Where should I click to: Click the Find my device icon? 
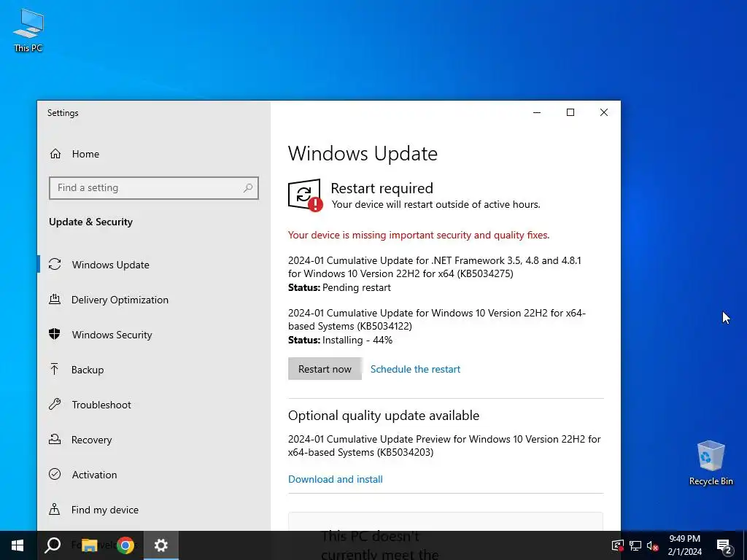click(x=55, y=510)
